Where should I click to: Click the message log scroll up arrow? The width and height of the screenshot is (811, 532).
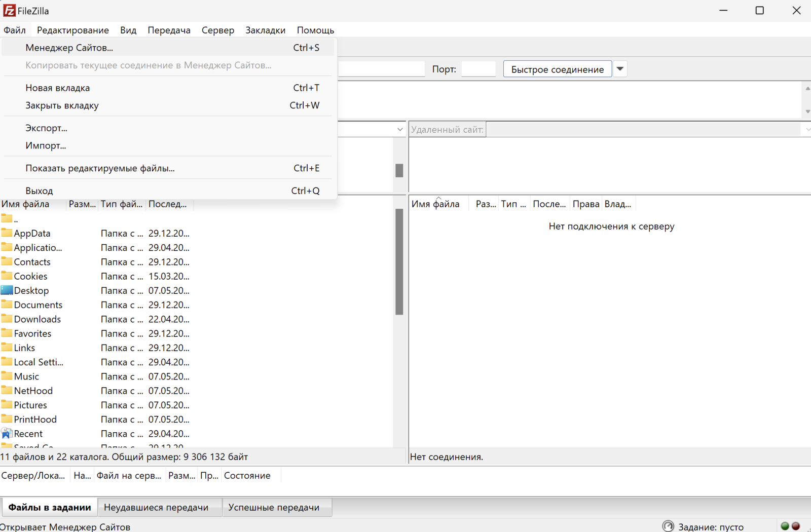coord(807,88)
